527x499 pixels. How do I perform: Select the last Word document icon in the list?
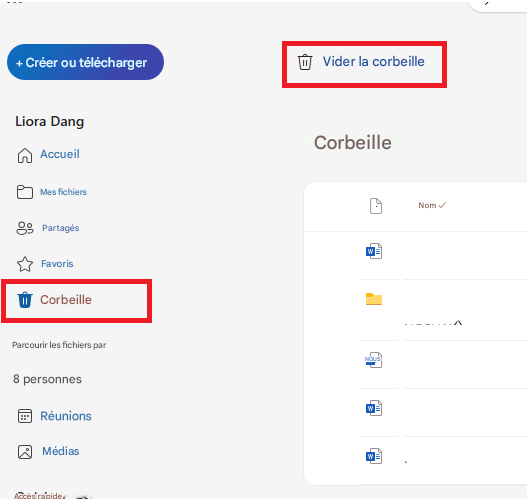point(374,456)
